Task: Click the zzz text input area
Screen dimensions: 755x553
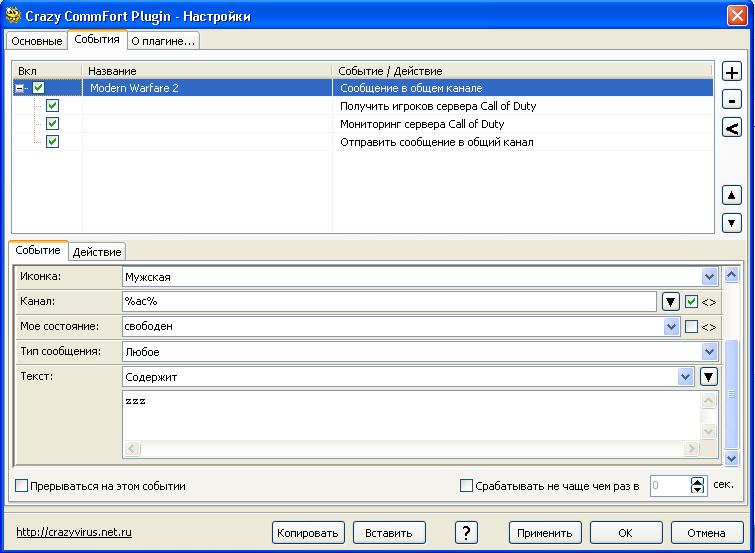Action: pyautogui.click(x=410, y=413)
